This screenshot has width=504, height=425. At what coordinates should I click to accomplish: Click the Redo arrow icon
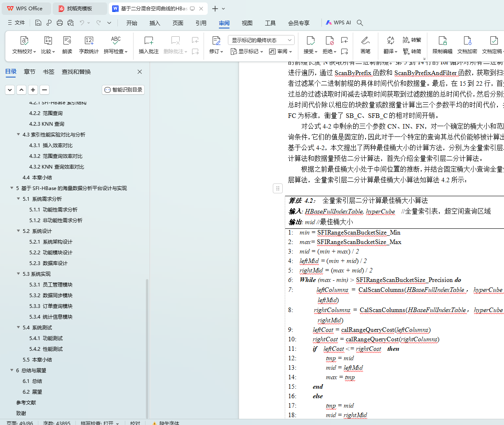98,23
